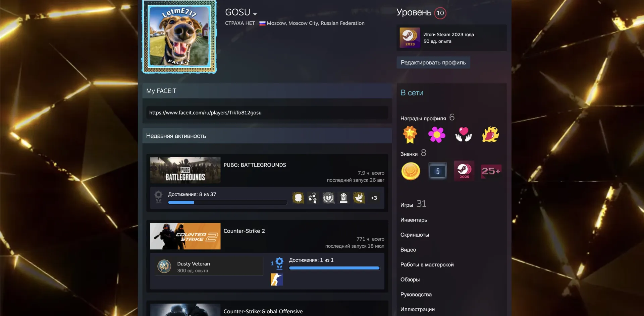Open Counter-Strike:Global Offensive title link
644x316 pixels.
263,311
